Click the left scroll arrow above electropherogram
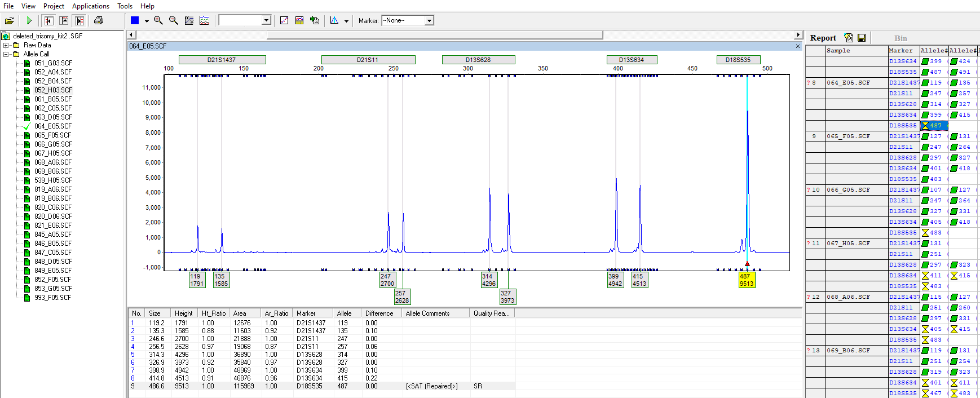 131,35
